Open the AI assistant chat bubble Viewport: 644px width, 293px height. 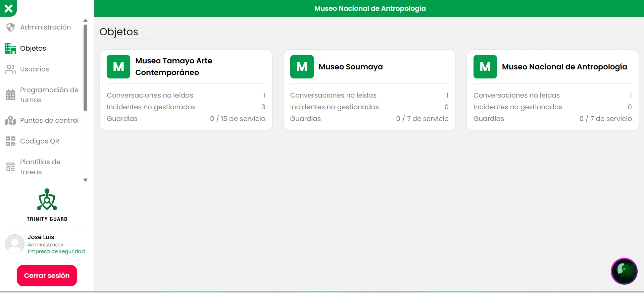pyautogui.click(x=624, y=271)
